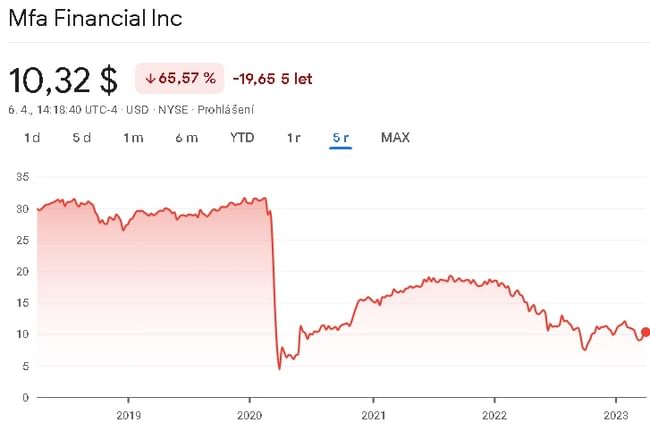Select the 1 r range tab
Screen dimensions: 650x423
(x=293, y=138)
